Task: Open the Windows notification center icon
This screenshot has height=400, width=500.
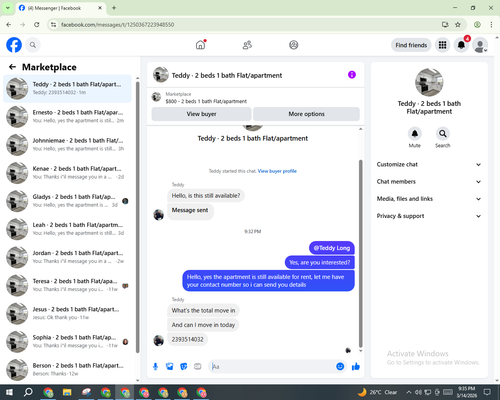Action: tap(487, 392)
